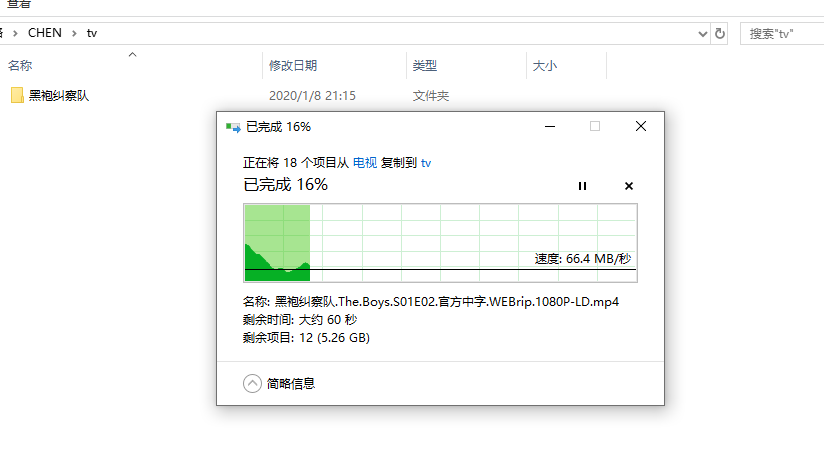Image resolution: width=824 pixels, height=450 pixels.
Task: Select tv in the address breadcrumb
Action: click(92, 33)
